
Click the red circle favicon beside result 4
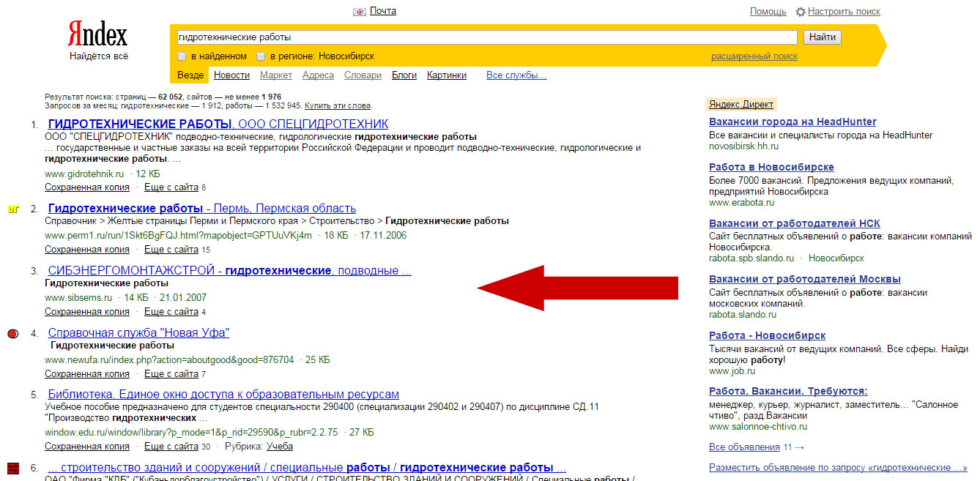(12, 334)
